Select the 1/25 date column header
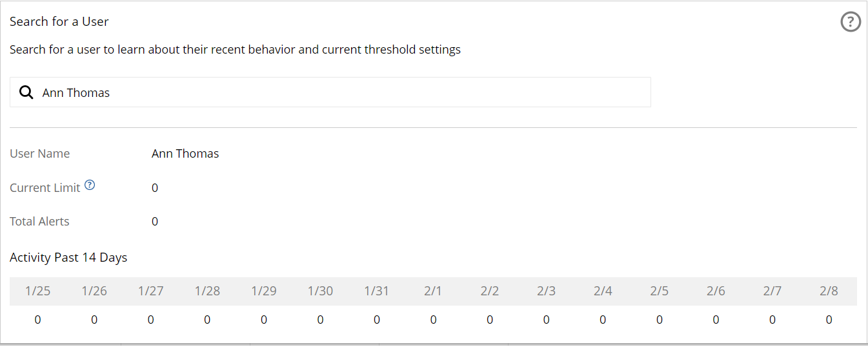Viewport: 868px width, 347px height. (37, 291)
